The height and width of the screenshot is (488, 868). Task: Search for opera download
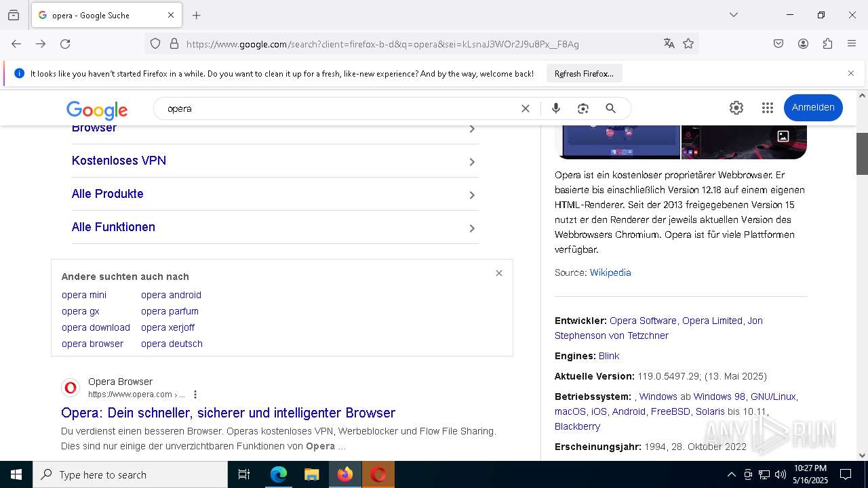pyautogui.click(x=96, y=327)
